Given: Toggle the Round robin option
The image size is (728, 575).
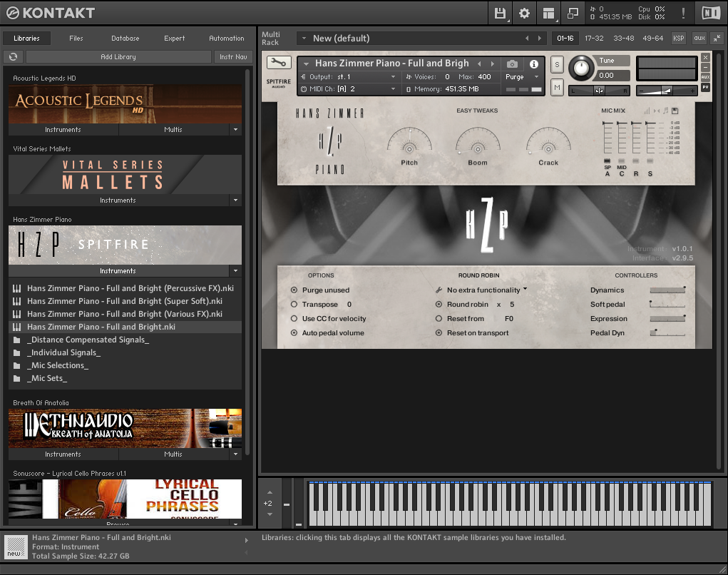Looking at the screenshot, I should click(x=439, y=304).
